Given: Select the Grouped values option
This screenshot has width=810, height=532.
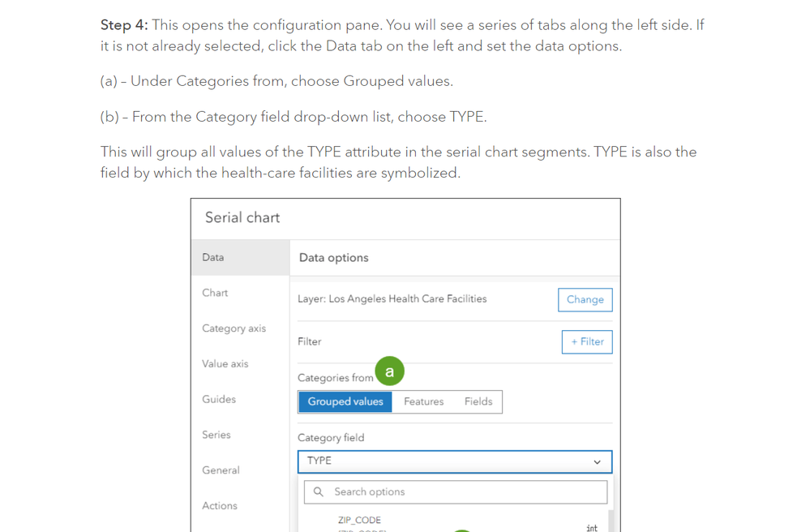Looking at the screenshot, I should point(345,401).
